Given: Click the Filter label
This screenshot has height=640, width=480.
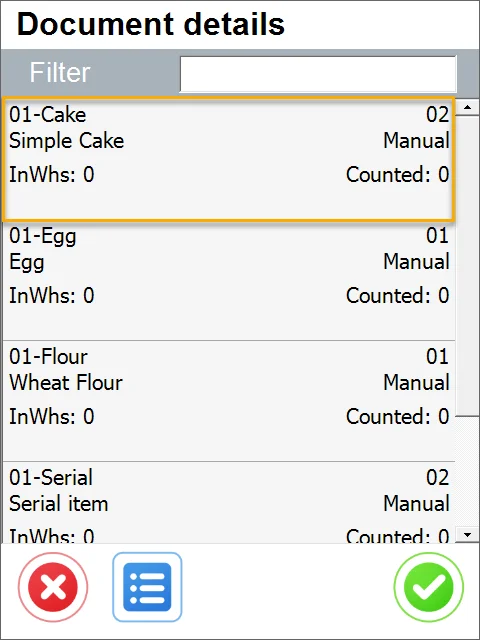Looking at the screenshot, I should click(60, 73).
